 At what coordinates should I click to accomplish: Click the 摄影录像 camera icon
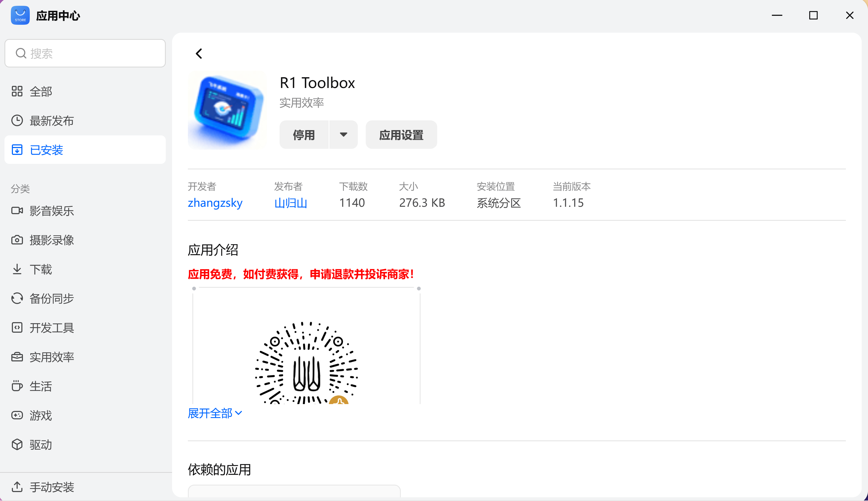[17, 240]
